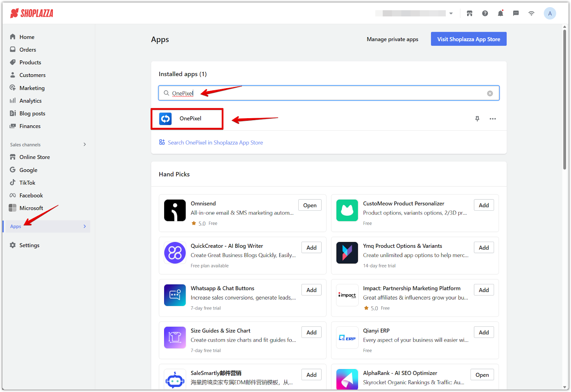
Task: Click Visit Shoplazza App Store button
Action: point(469,39)
